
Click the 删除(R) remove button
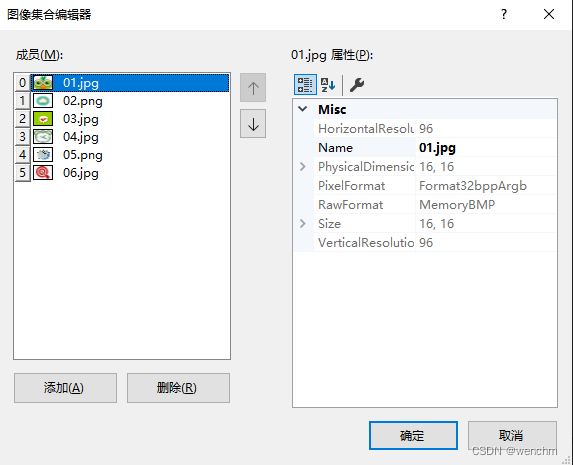(x=178, y=388)
